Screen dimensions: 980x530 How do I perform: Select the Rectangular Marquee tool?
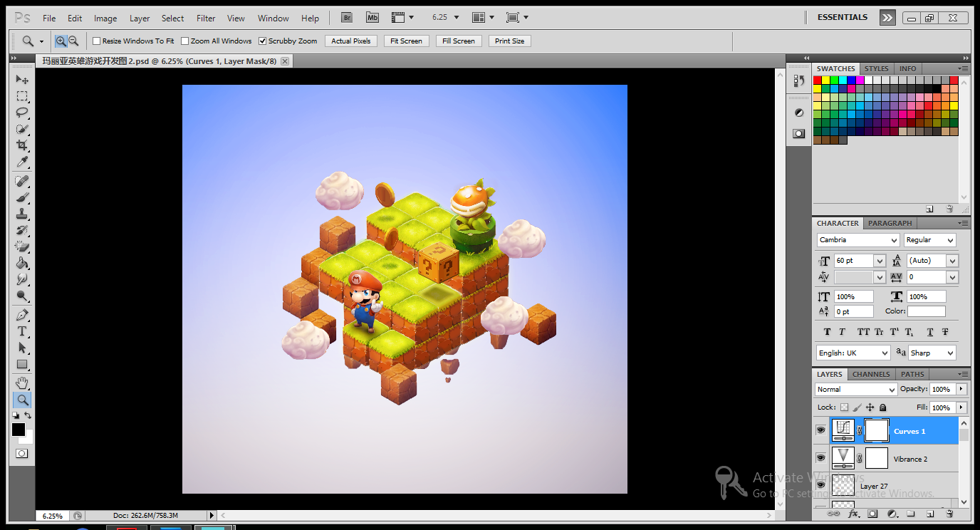(x=22, y=96)
